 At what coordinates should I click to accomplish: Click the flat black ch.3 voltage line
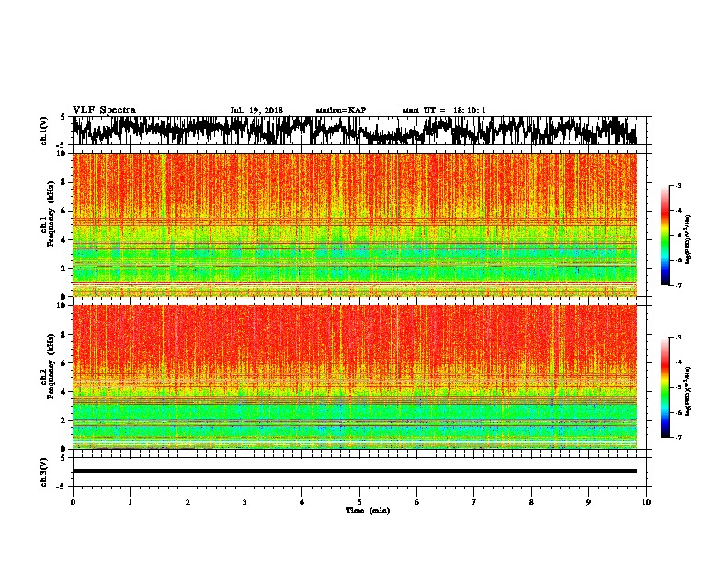pos(354,471)
